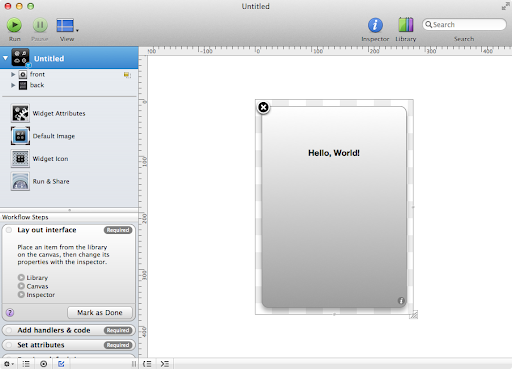Click the Required badge on Add handlers & code
Viewport: 512px width, 369px height.
pos(118,330)
